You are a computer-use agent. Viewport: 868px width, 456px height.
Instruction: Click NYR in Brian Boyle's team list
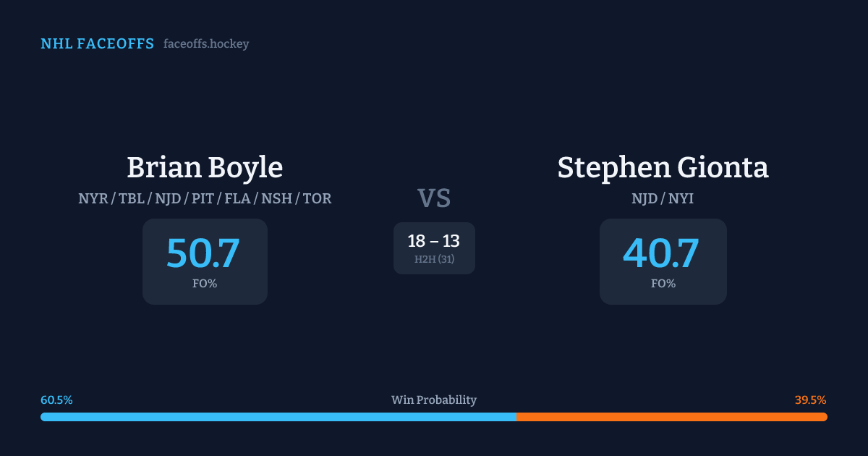pyautogui.click(x=92, y=198)
